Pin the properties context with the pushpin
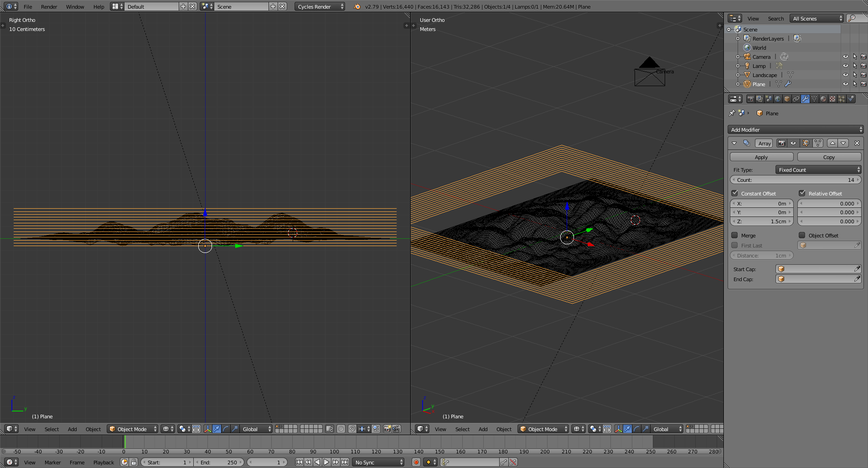Viewport: 868px width, 468px height. click(x=732, y=113)
